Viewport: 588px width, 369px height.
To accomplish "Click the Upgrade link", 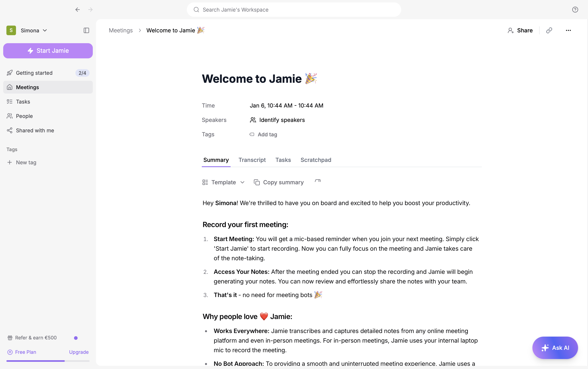I will coord(79,352).
